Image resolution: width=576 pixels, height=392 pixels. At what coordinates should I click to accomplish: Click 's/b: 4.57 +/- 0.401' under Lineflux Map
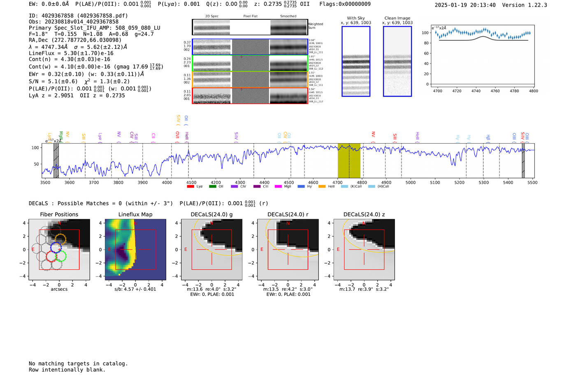click(135, 289)
